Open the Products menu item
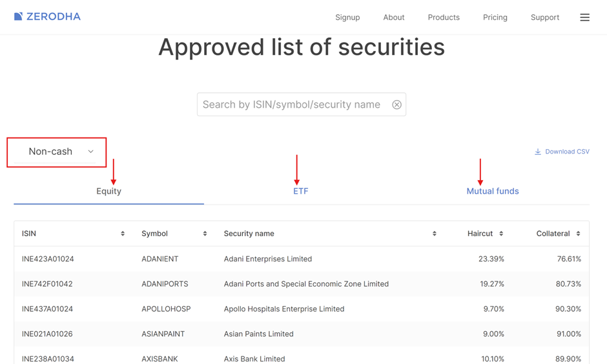This screenshot has height=364, width=607. tap(444, 17)
